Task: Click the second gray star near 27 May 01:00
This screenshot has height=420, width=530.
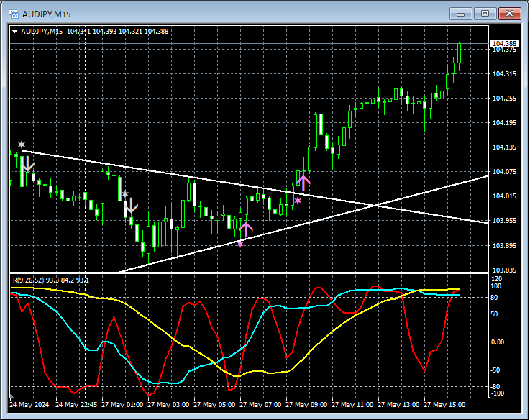Action: pos(125,194)
